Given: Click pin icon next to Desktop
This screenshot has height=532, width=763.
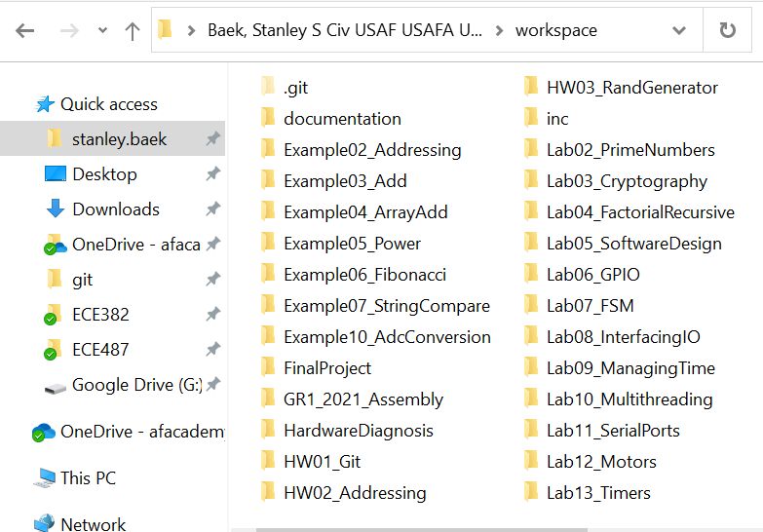Looking at the screenshot, I should pyautogui.click(x=212, y=173).
